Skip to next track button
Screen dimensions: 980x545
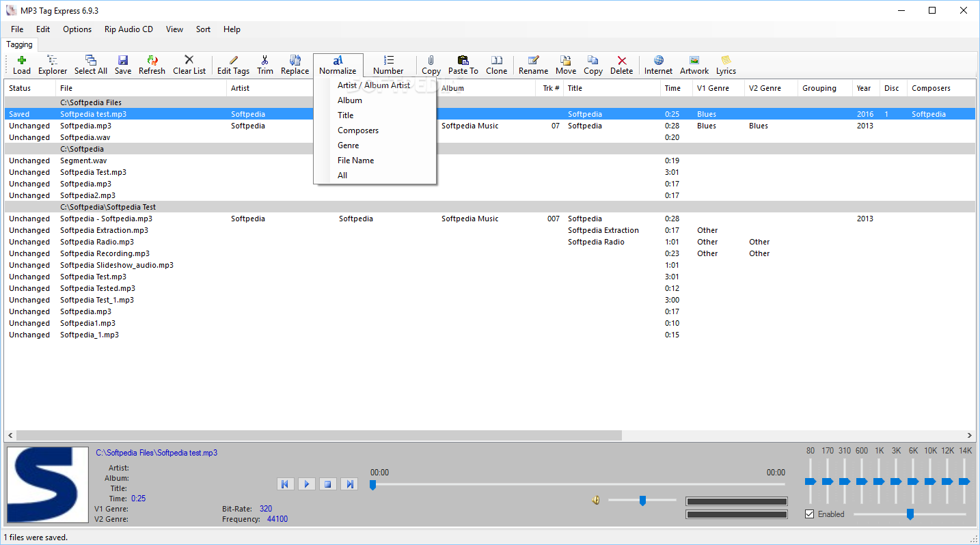coord(349,484)
